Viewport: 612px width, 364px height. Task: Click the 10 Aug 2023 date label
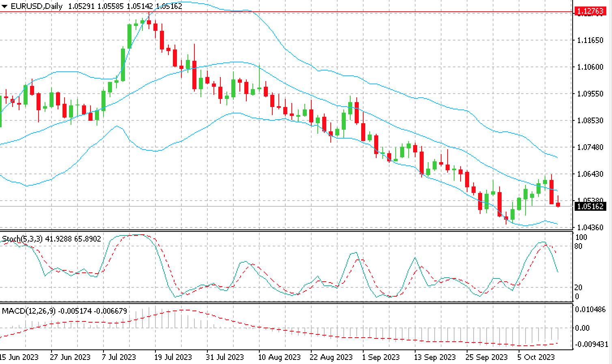click(x=278, y=357)
